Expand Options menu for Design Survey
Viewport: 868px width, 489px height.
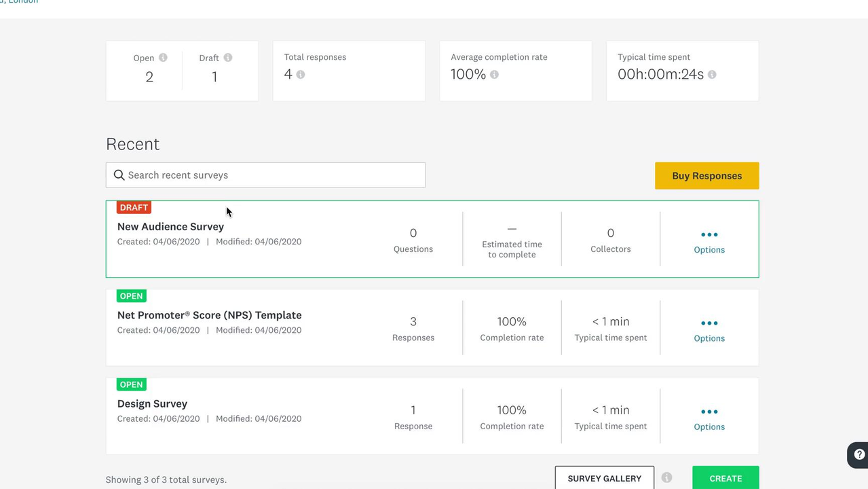point(709,418)
